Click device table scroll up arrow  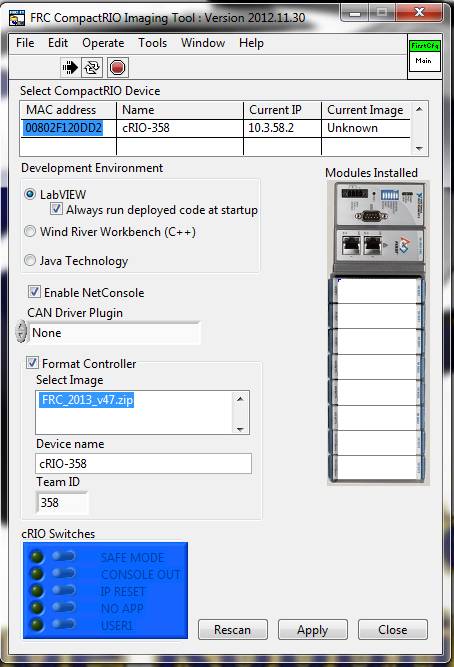tap(419, 109)
